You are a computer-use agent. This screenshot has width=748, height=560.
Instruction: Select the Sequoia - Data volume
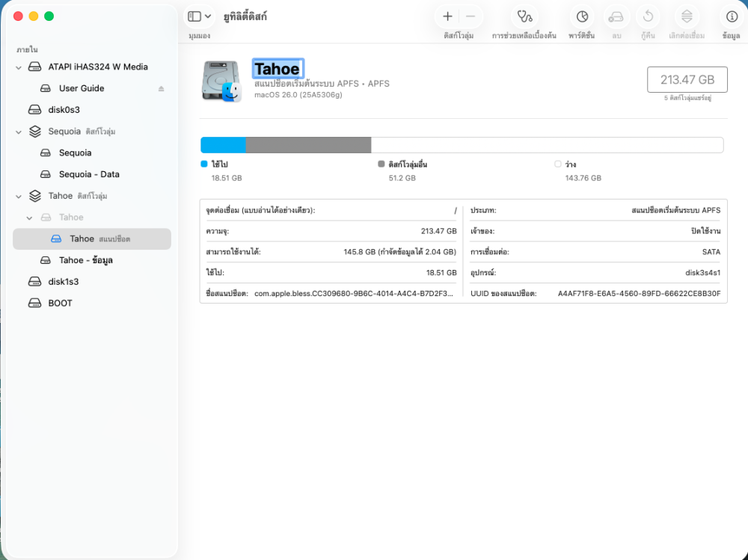91,174
